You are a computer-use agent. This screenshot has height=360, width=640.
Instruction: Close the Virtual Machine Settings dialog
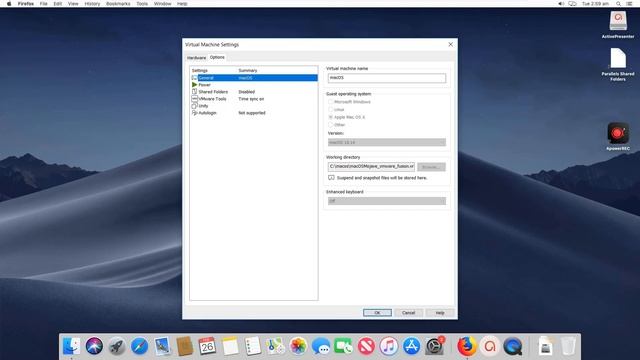[450, 44]
